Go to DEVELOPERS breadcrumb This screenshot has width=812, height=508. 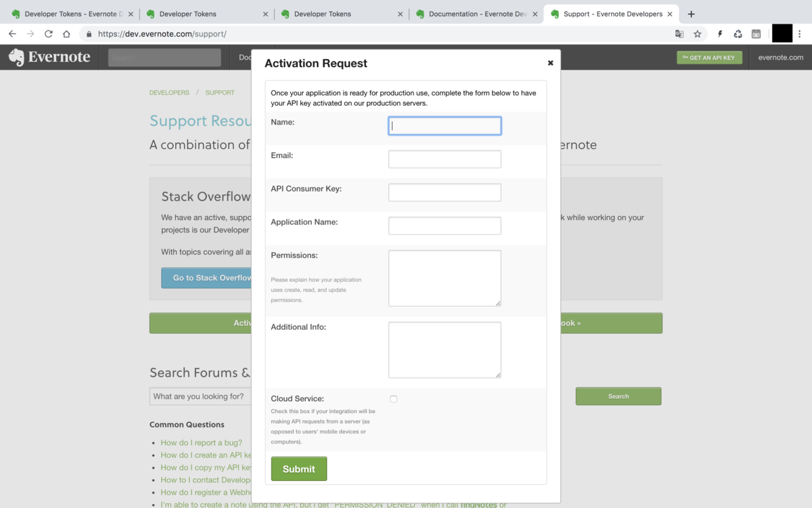coord(169,93)
